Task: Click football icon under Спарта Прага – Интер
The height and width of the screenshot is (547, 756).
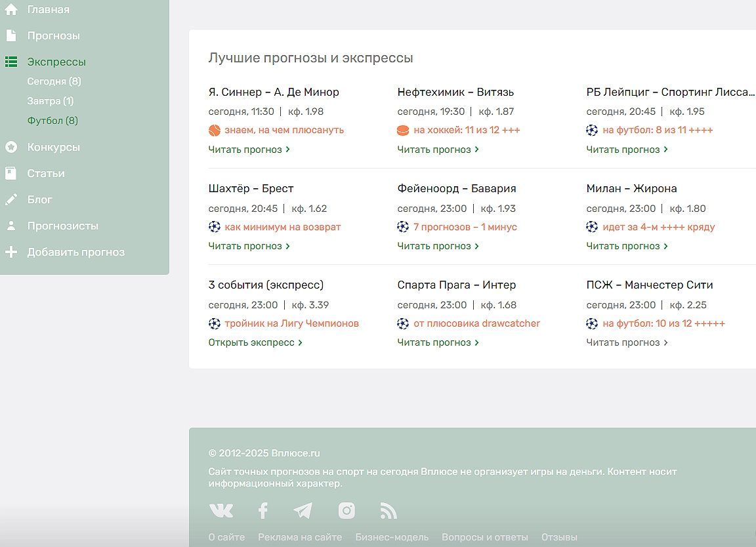Action: [403, 323]
